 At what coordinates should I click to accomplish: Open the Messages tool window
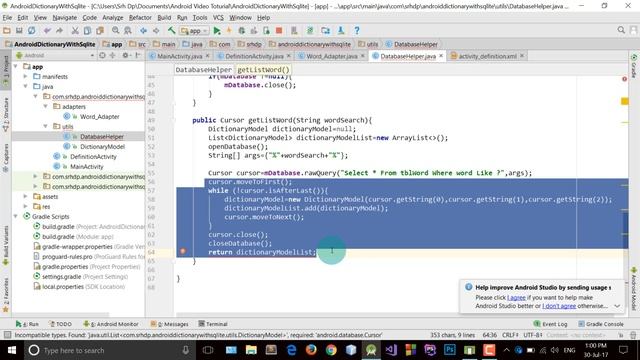(x=169, y=324)
